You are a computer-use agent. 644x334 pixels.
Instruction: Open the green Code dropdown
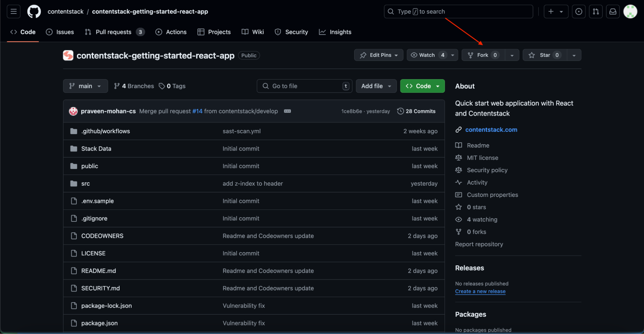coord(422,86)
